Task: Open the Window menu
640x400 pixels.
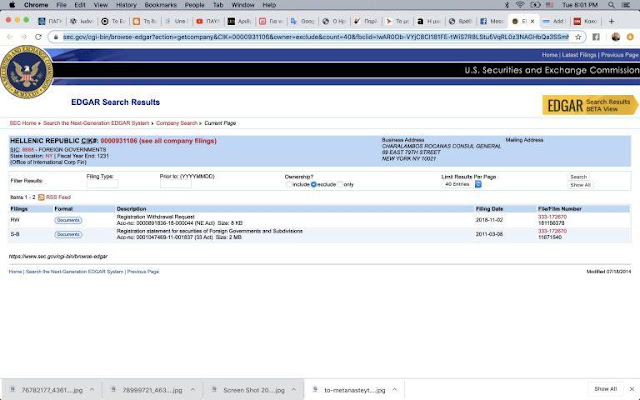Action: pos(242,5)
